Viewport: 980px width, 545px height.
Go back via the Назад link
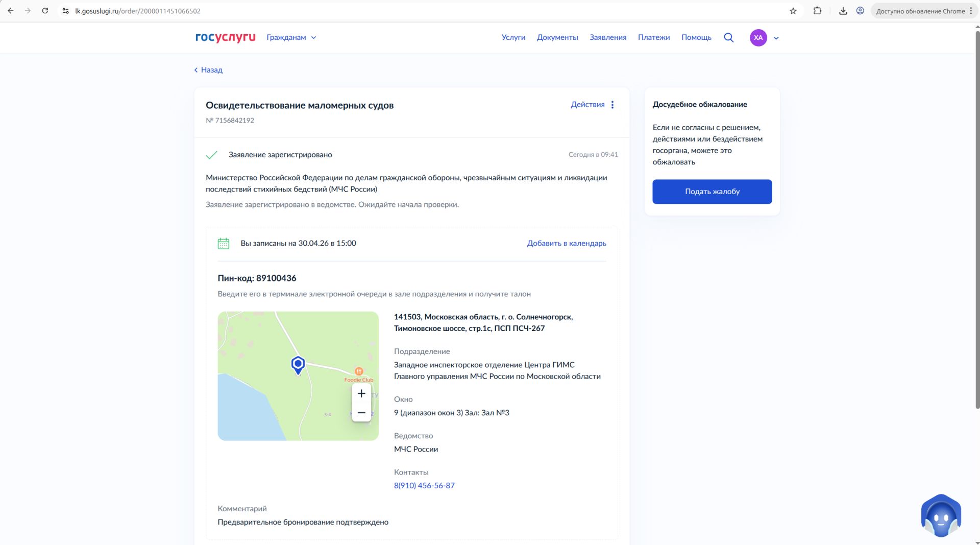point(208,70)
